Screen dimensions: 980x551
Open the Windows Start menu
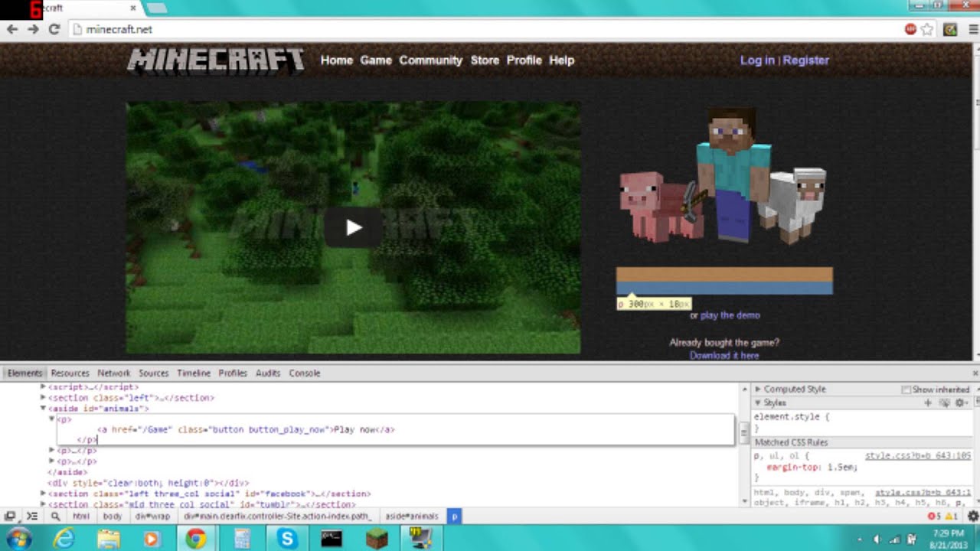click(18, 539)
